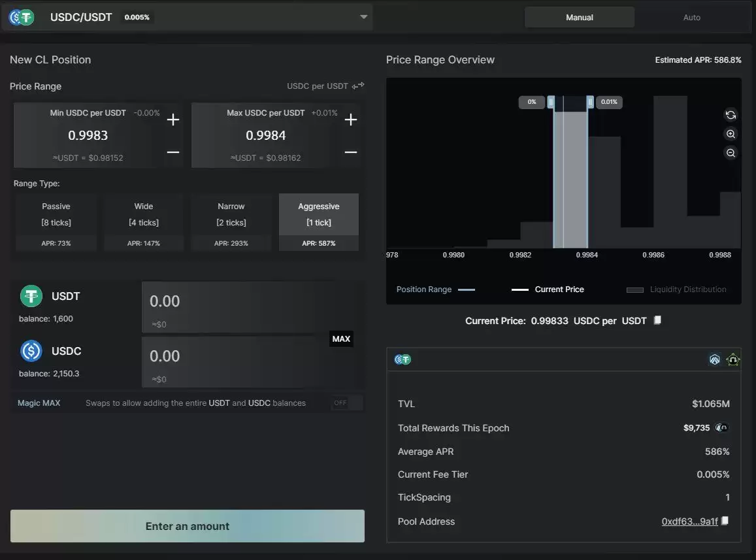The width and height of the screenshot is (756, 560).
Task: Switch to the Auto tab
Action: (x=691, y=18)
